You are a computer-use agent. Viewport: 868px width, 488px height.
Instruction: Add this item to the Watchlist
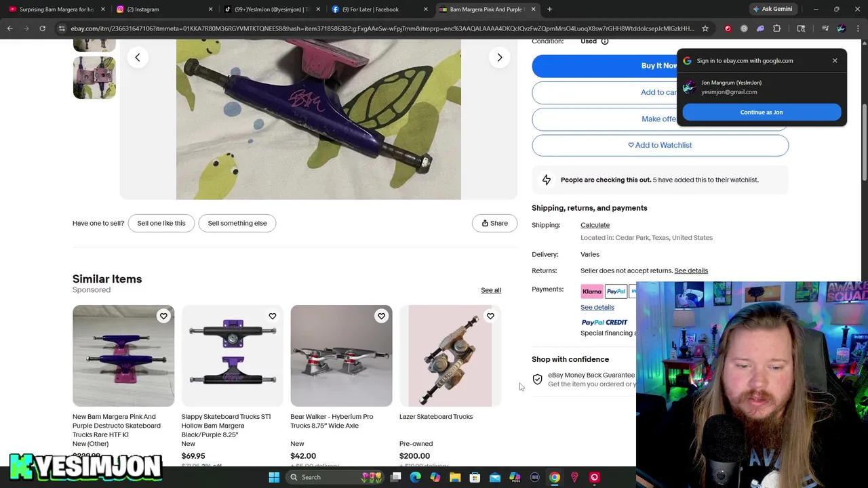(x=660, y=145)
